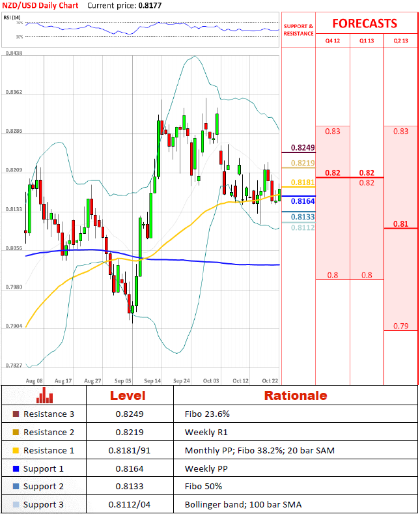Click the 0.8112 support label beside the chart

(x=303, y=227)
